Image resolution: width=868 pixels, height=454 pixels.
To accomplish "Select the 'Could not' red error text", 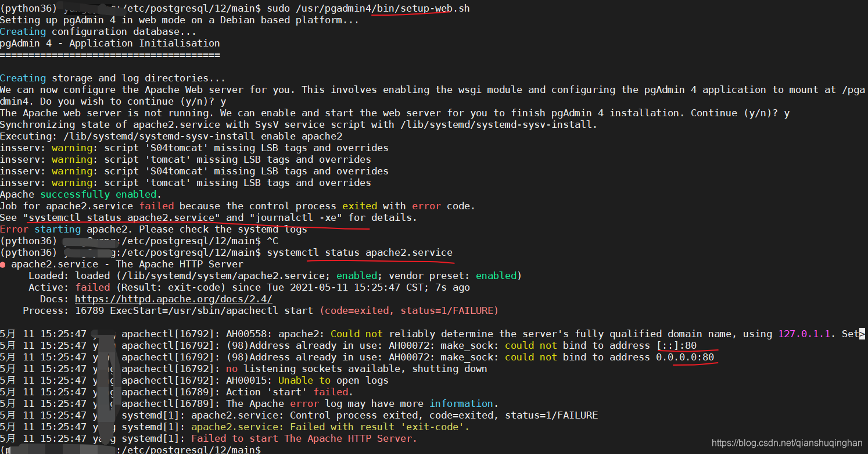I will 358,334.
